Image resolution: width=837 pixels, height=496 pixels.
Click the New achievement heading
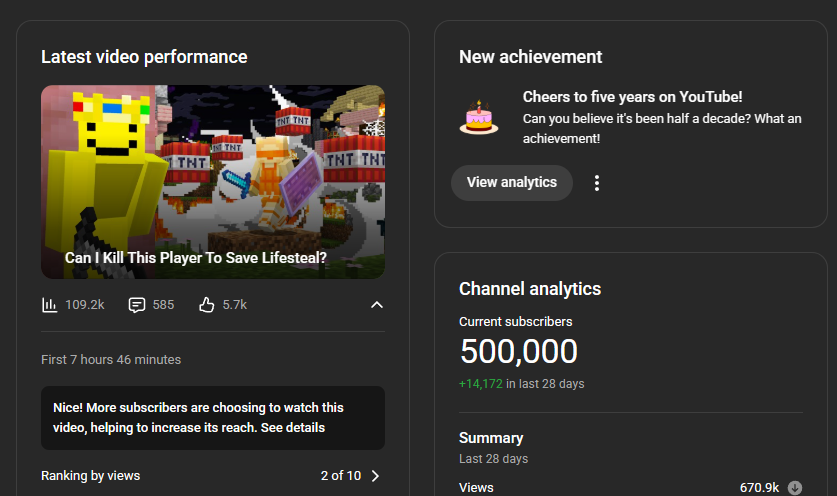[531, 57]
